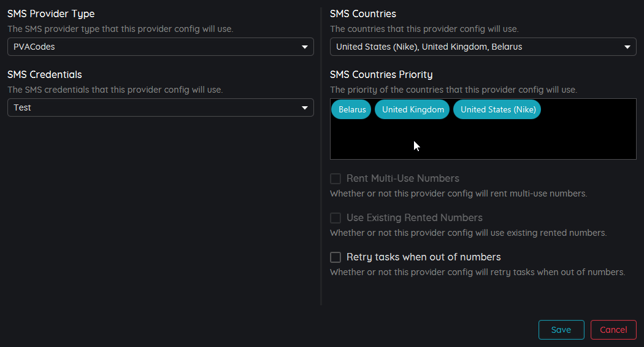The image size is (644, 347).
Task: Click the "SMS Credentials" heading
Action: (45, 75)
